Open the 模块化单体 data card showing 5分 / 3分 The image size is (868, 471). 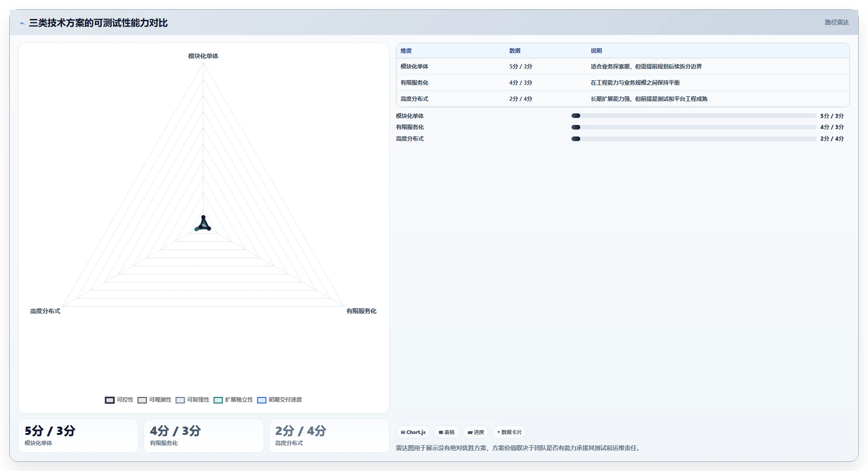(78, 435)
